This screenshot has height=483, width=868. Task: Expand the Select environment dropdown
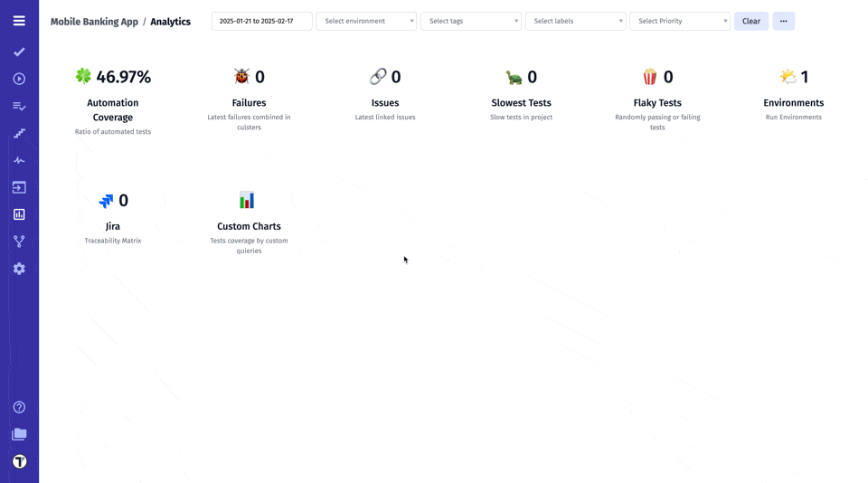[x=366, y=21]
